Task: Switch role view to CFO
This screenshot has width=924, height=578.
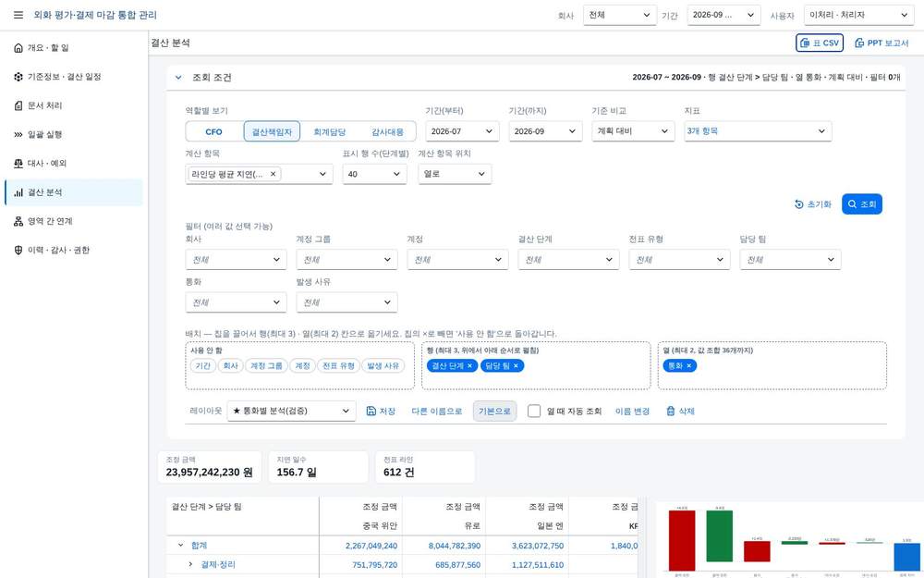Action: click(x=214, y=131)
